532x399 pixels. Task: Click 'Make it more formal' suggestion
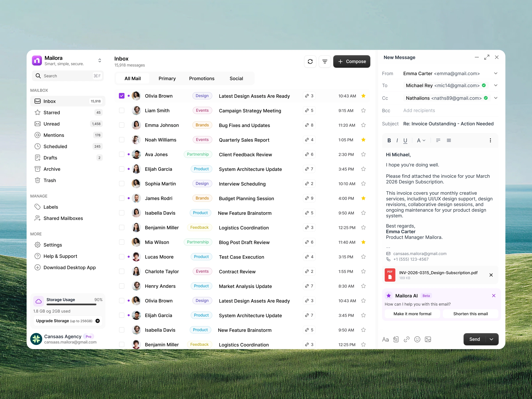(412, 314)
